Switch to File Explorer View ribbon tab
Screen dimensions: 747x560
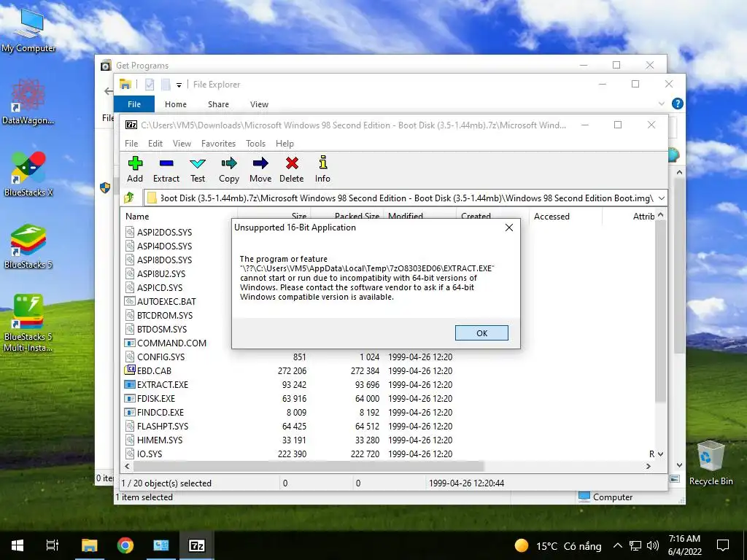click(259, 104)
